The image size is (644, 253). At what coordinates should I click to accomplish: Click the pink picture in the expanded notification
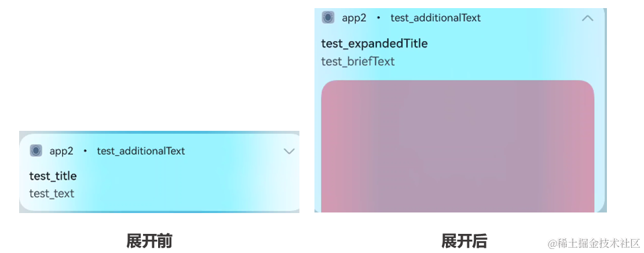coord(458,148)
